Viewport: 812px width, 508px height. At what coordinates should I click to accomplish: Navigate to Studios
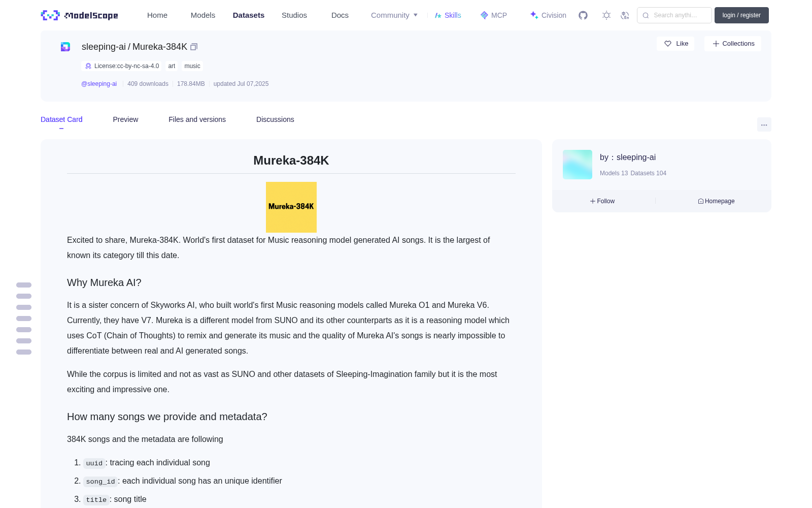(294, 15)
